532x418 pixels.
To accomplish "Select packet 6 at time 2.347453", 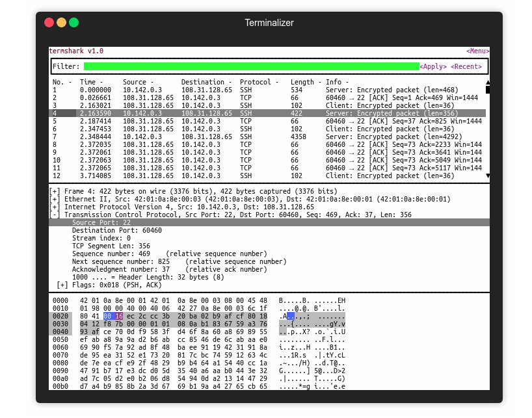I will click(267, 129).
